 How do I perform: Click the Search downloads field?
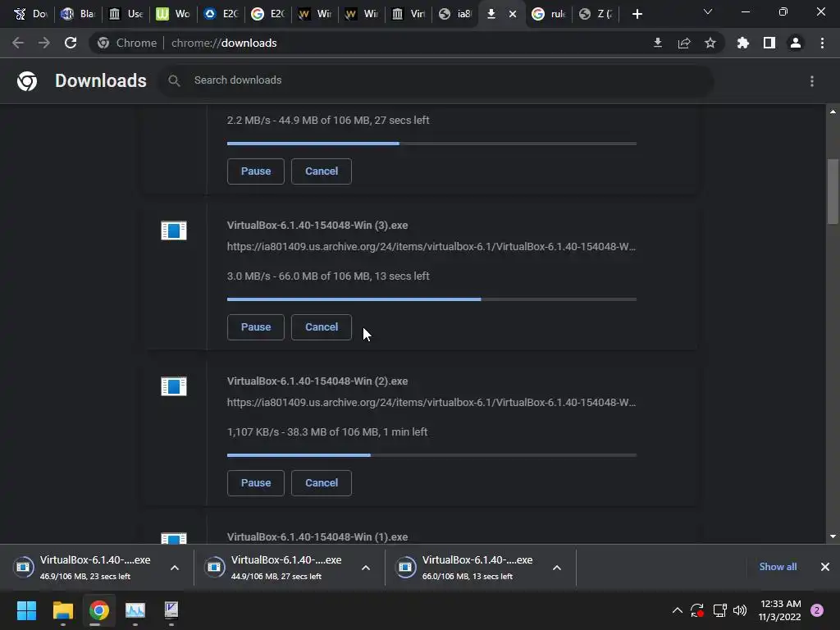click(436, 80)
